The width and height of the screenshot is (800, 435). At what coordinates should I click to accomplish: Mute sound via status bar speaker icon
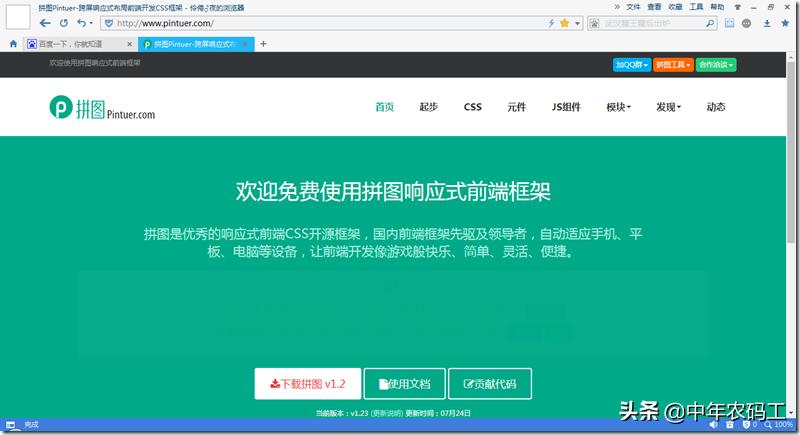[713, 424]
